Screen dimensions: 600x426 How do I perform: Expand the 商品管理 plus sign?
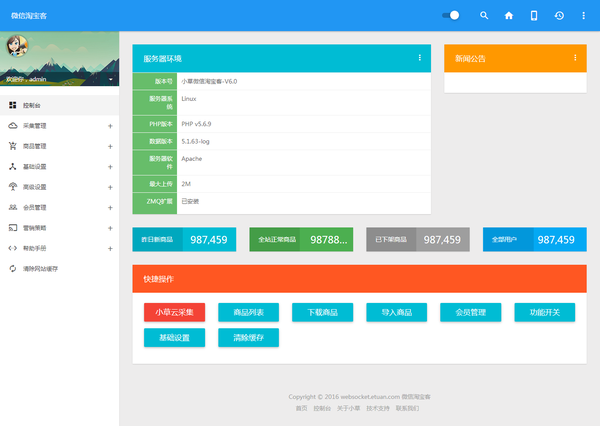(x=110, y=146)
